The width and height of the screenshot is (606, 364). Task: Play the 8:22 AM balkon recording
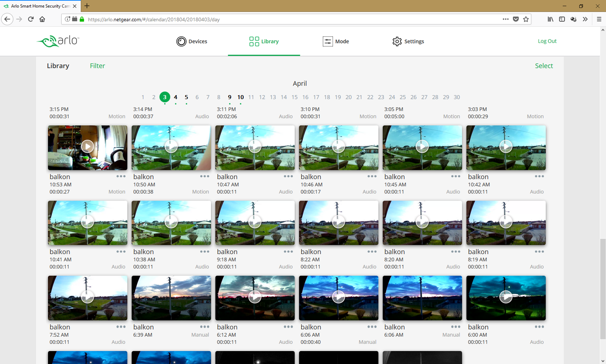pos(339,222)
